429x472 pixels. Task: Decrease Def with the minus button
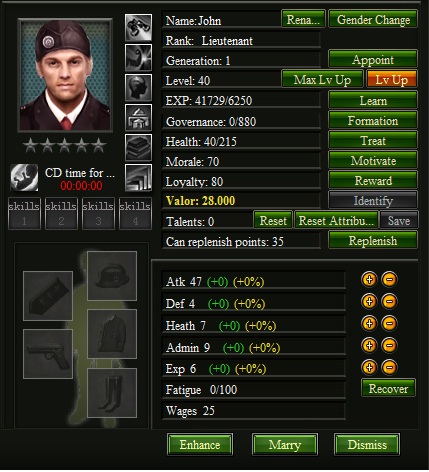(389, 301)
